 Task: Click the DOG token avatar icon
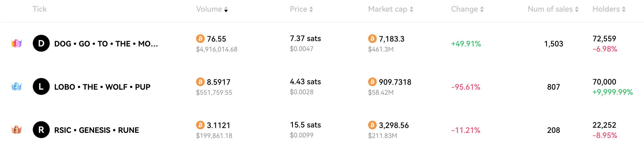click(41, 43)
